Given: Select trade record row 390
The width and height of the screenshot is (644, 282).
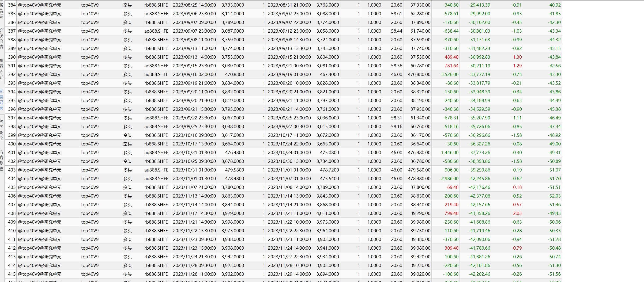Looking at the screenshot, I should [11, 57].
